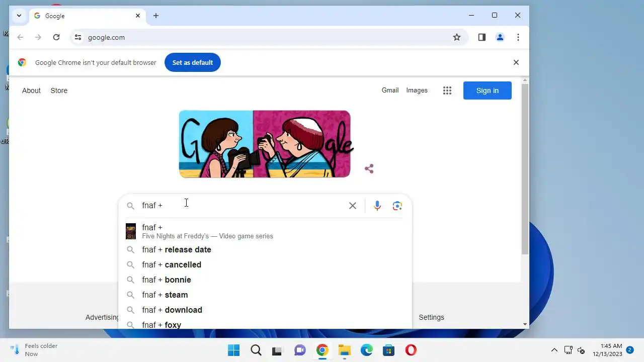The height and width of the screenshot is (362, 644).
Task: Bookmark this tab with the star icon
Action: click(x=457, y=37)
